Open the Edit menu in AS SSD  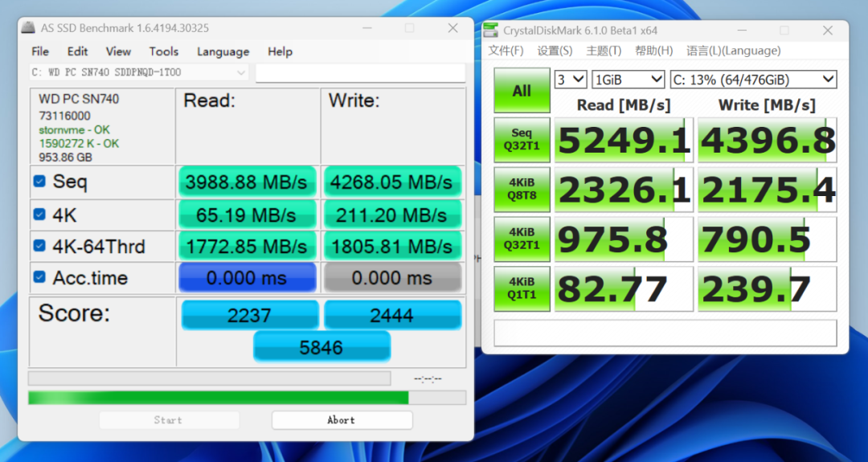(77, 51)
